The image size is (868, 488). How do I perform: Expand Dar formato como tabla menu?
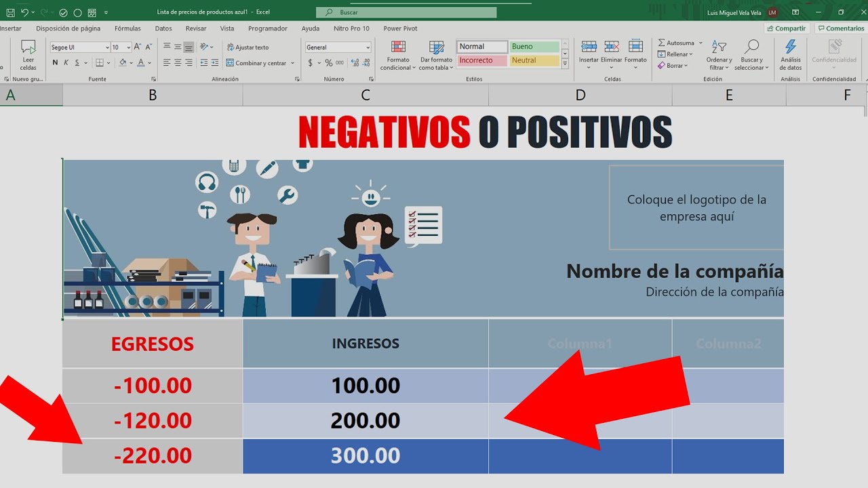click(x=437, y=56)
